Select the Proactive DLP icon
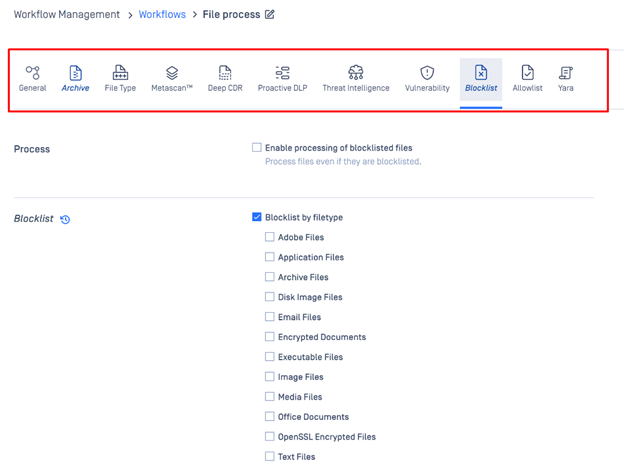 tap(283, 73)
